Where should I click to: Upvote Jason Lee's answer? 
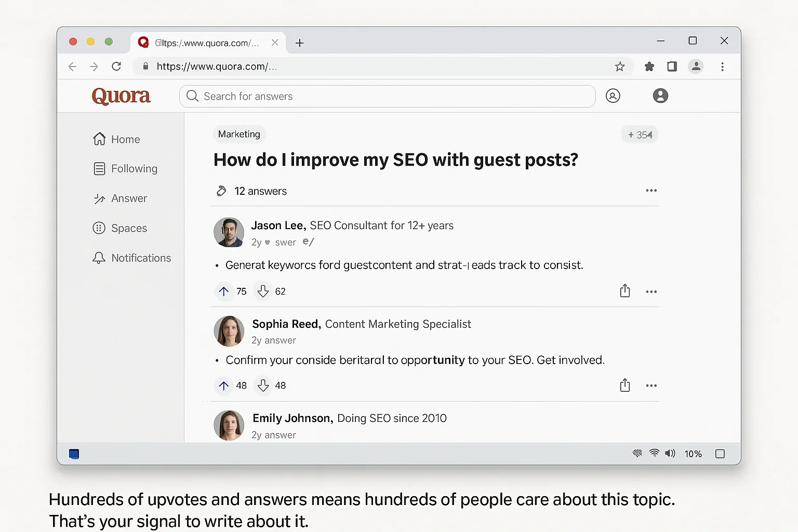point(223,291)
